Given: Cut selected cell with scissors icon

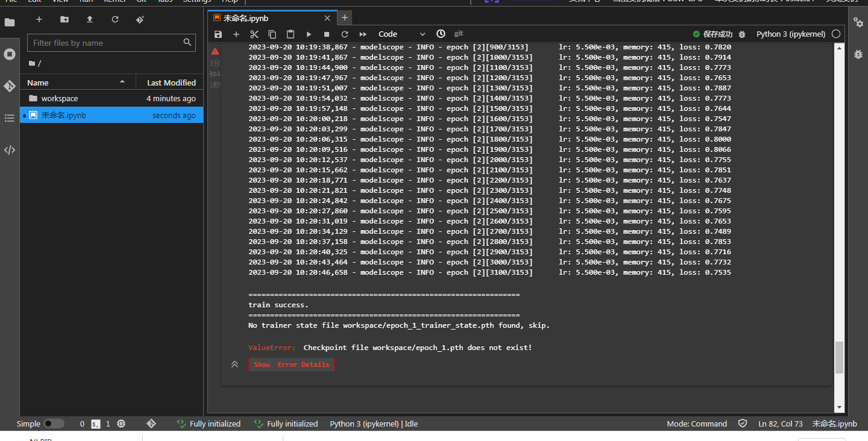Looking at the screenshot, I should 254,34.
